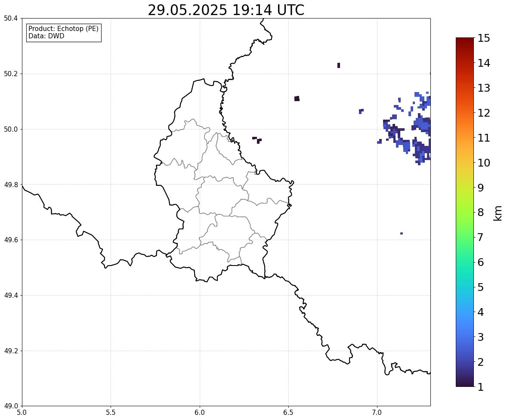Click the dark red top of the colorbar
Viewport: 507px width, 420px height.
pyautogui.click(x=465, y=40)
